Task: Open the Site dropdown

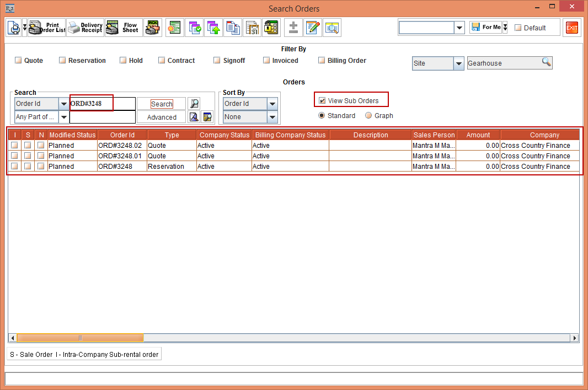Action: [458, 63]
